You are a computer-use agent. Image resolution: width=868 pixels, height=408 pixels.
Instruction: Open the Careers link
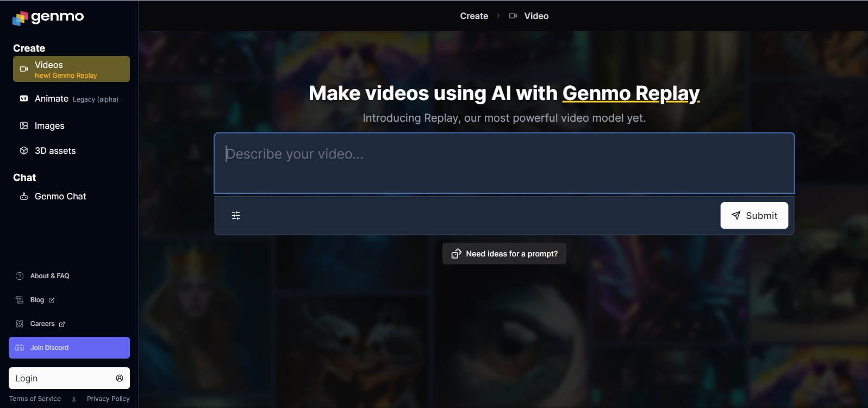click(42, 324)
